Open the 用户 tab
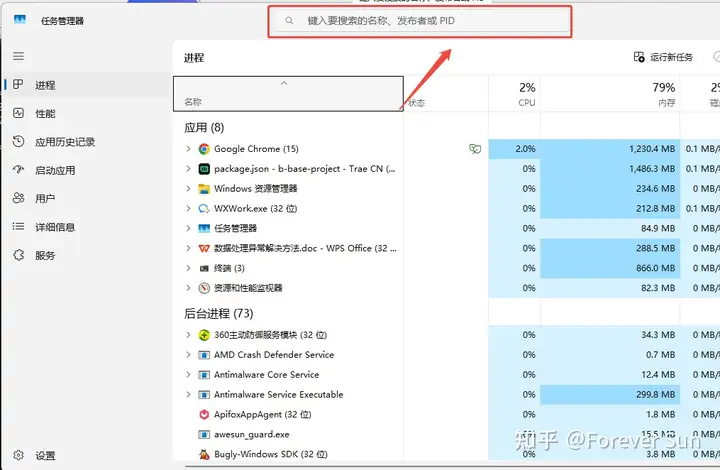This screenshot has width=720, height=470. point(87,198)
